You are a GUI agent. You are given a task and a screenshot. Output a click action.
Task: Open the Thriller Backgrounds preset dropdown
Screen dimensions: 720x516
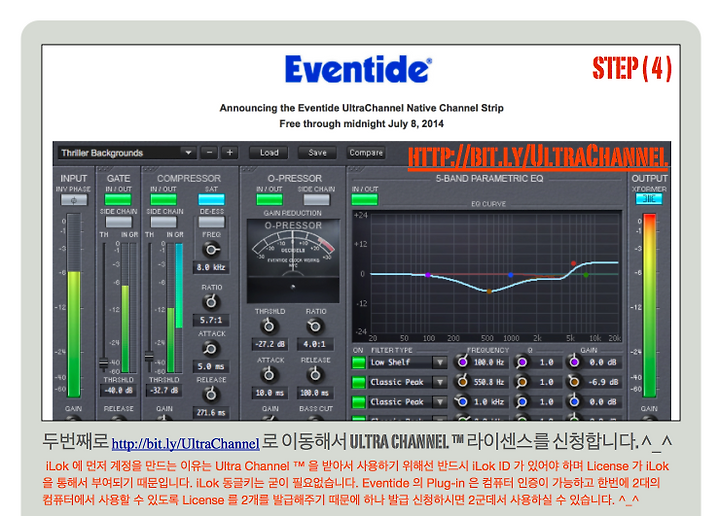[127, 153]
